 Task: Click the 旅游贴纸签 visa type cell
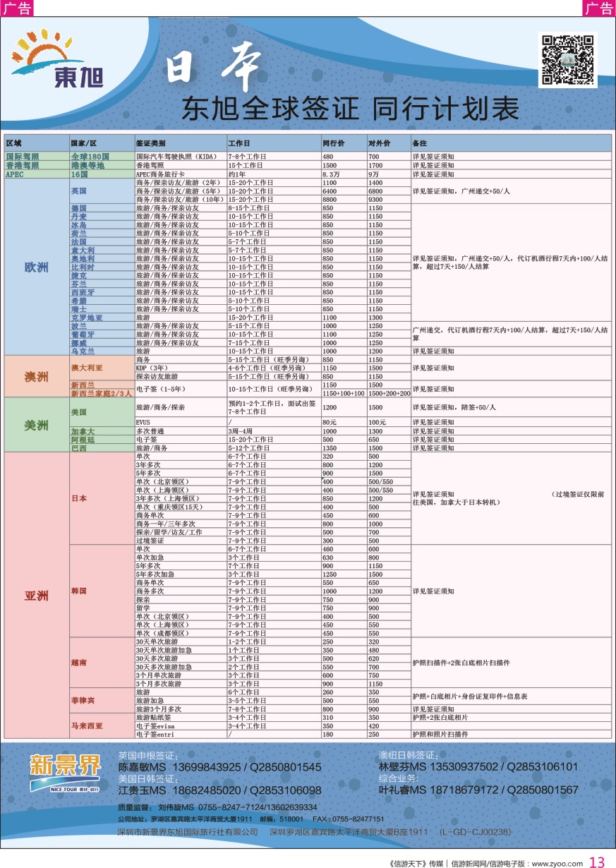[x=181, y=718]
